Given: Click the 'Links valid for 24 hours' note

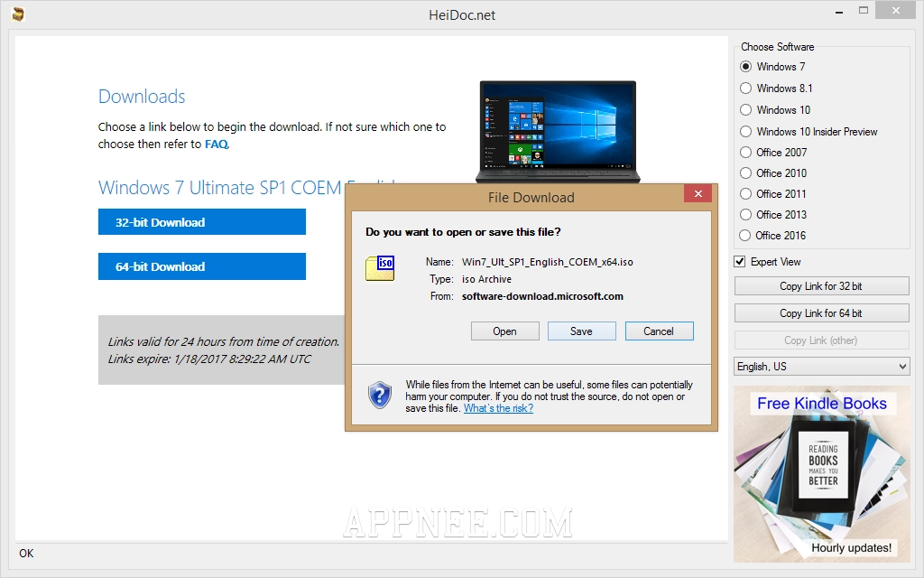Looking at the screenshot, I should pos(224,341).
